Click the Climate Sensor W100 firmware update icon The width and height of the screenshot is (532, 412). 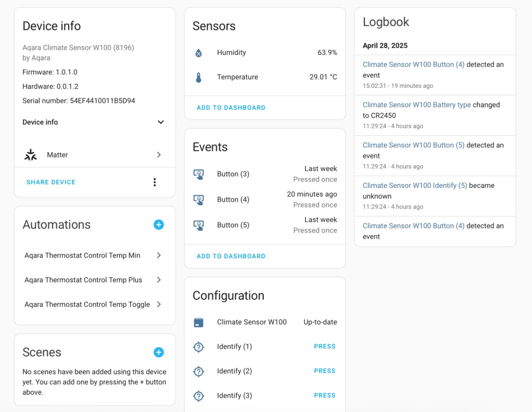(x=198, y=322)
